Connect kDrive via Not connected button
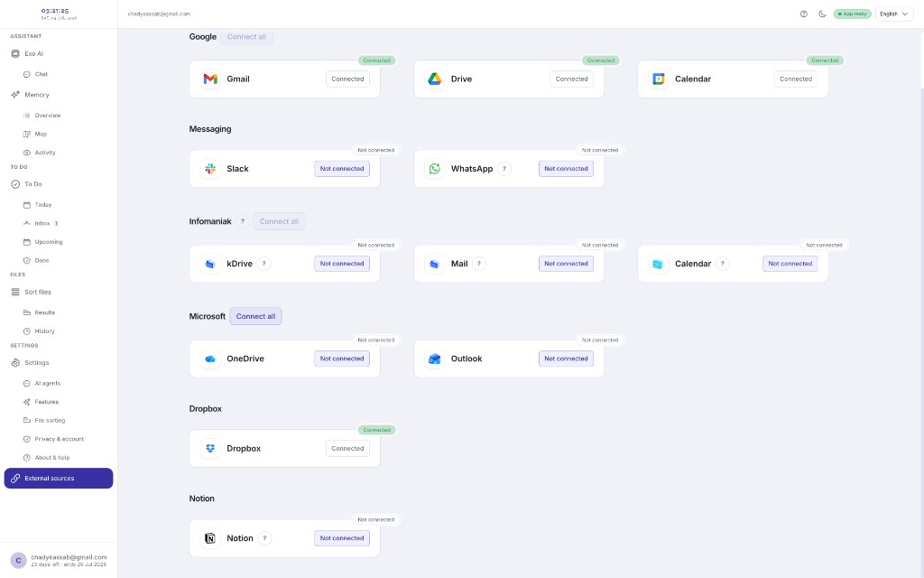 pos(342,264)
